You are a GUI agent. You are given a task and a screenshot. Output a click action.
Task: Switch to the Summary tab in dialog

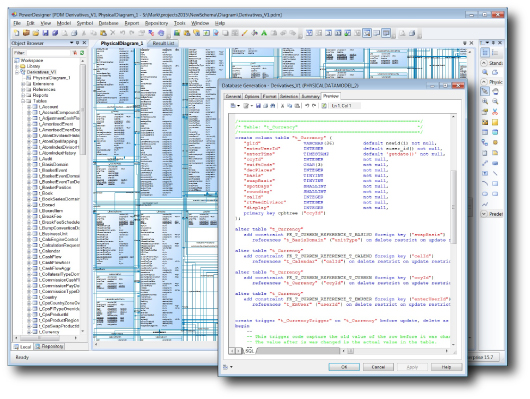(310, 96)
